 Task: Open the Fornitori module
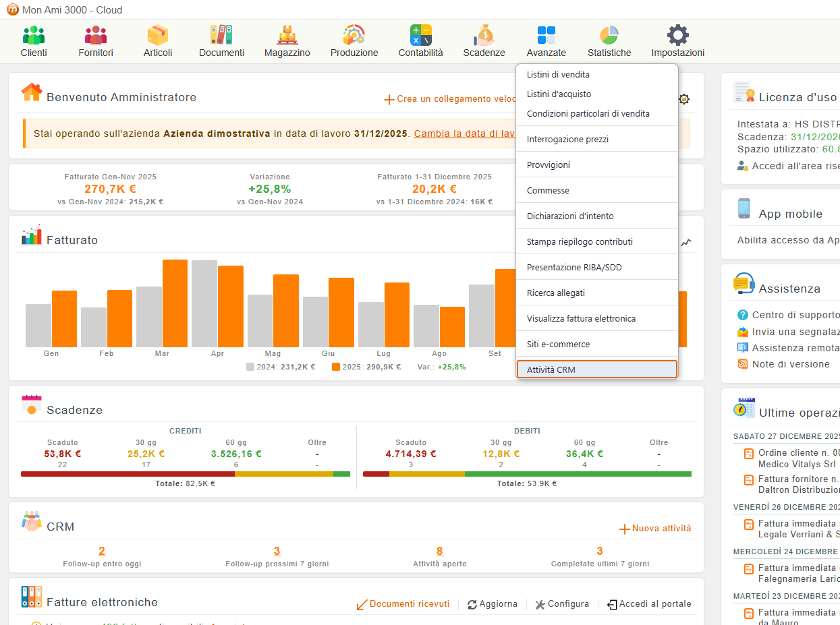[x=96, y=42]
